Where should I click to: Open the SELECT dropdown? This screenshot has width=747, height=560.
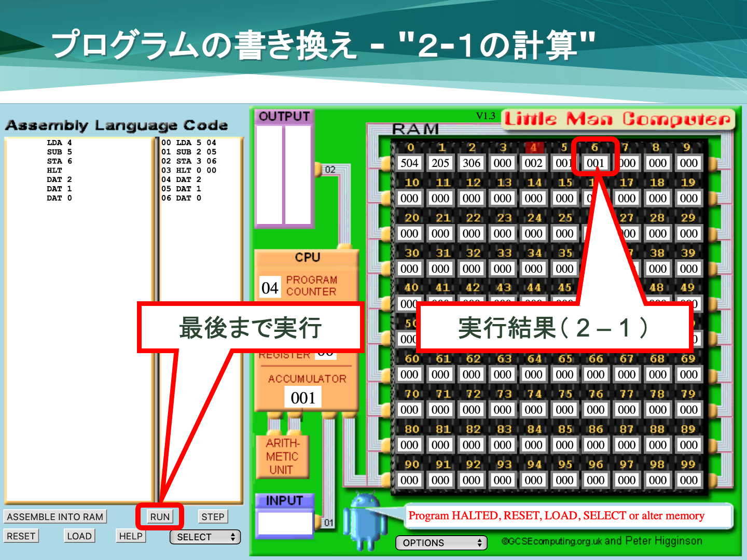pyautogui.click(x=205, y=537)
